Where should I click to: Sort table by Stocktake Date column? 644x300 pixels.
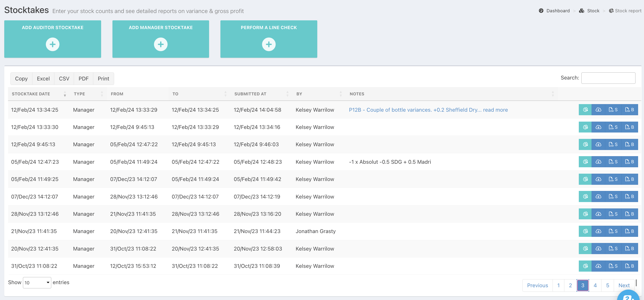click(x=39, y=94)
